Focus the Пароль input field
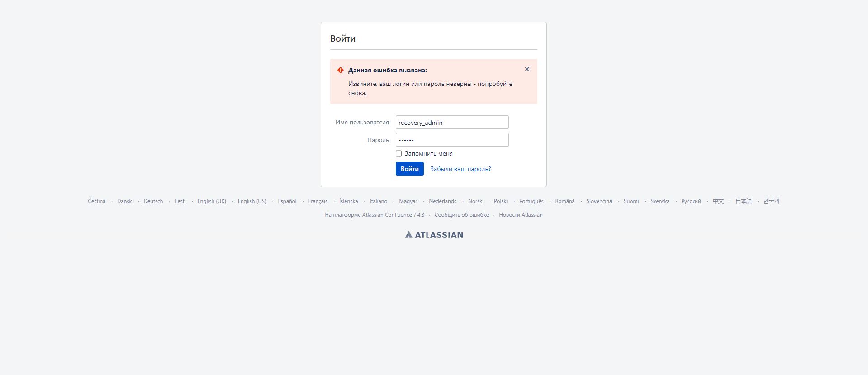Viewport: 868px width, 375px height. click(452, 140)
